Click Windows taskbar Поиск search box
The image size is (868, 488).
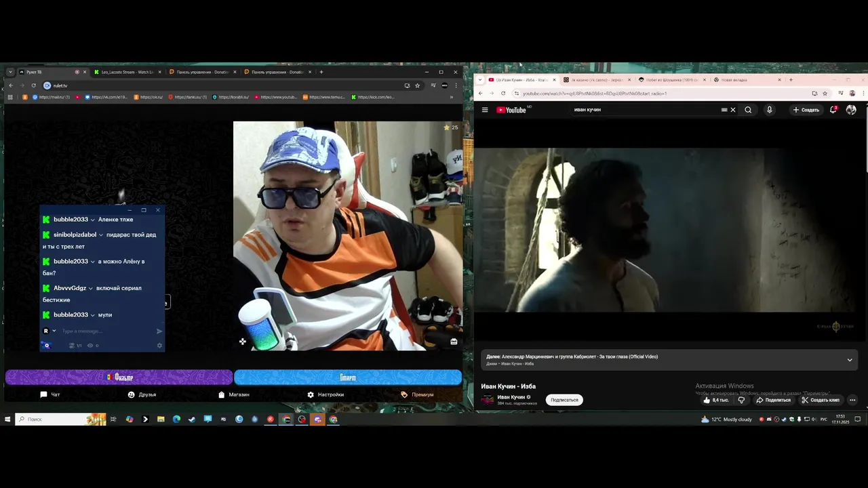coord(61,420)
